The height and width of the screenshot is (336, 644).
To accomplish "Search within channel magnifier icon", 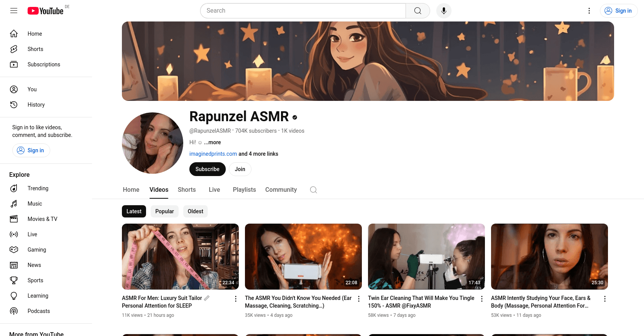I will 313,190.
